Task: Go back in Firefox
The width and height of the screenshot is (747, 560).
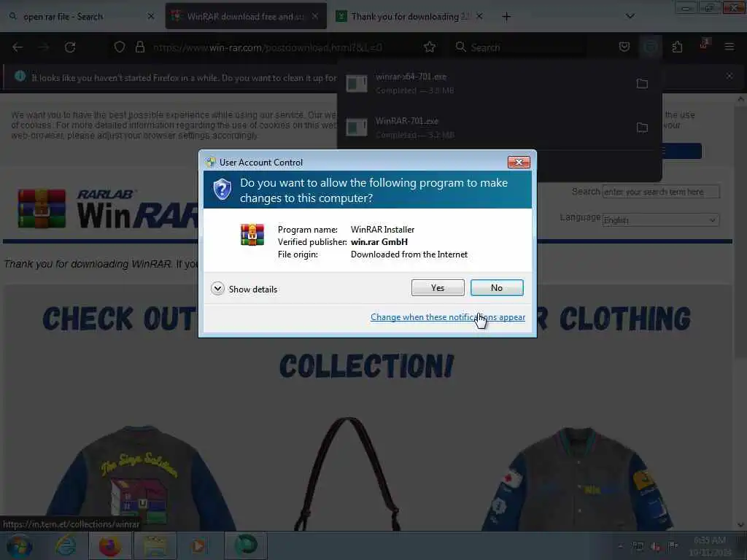Action: click(x=18, y=47)
